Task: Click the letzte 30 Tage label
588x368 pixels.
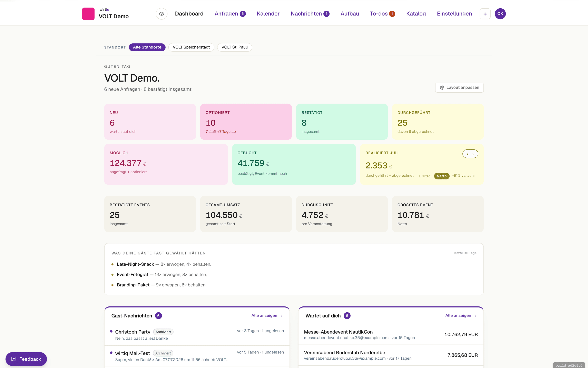Action: [465, 253]
